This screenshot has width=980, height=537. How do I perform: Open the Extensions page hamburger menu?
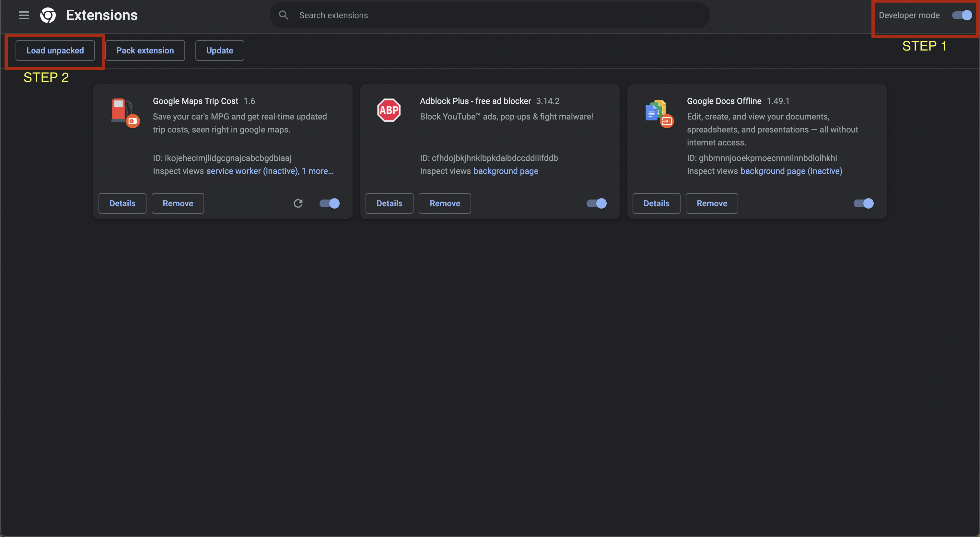tap(23, 15)
